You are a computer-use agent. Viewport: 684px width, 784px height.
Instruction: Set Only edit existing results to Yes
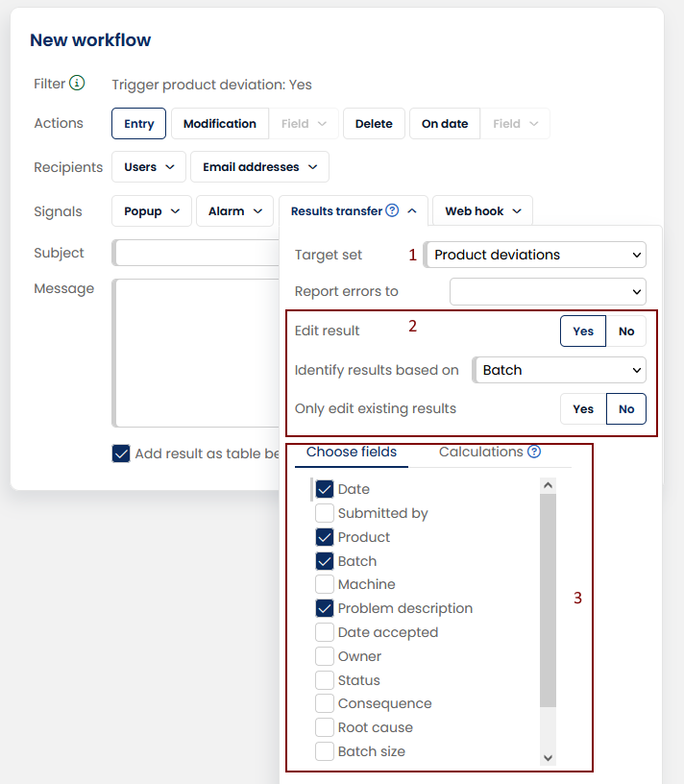[582, 408]
